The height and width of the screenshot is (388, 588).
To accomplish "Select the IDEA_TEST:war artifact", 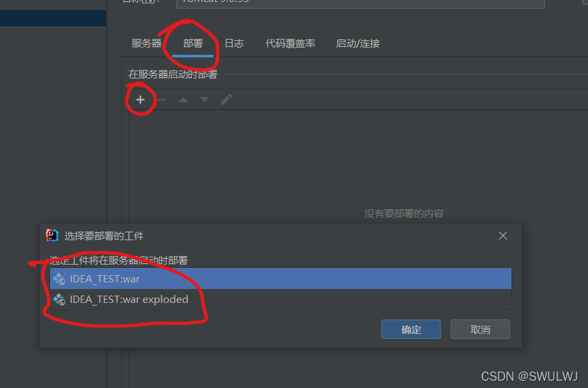I will click(x=281, y=279).
